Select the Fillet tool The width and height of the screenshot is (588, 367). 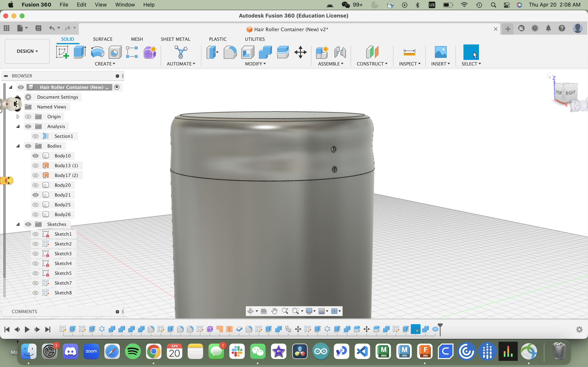[230, 52]
